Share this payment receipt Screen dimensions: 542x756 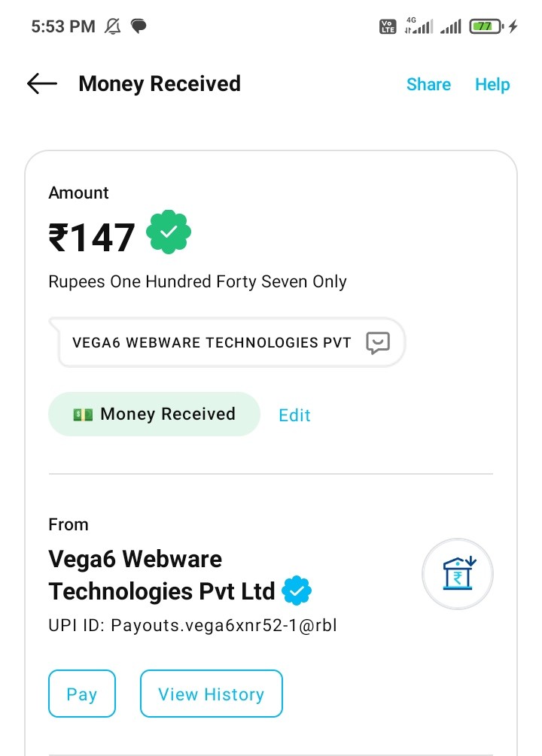pyautogui.click(x=428, y=84)
